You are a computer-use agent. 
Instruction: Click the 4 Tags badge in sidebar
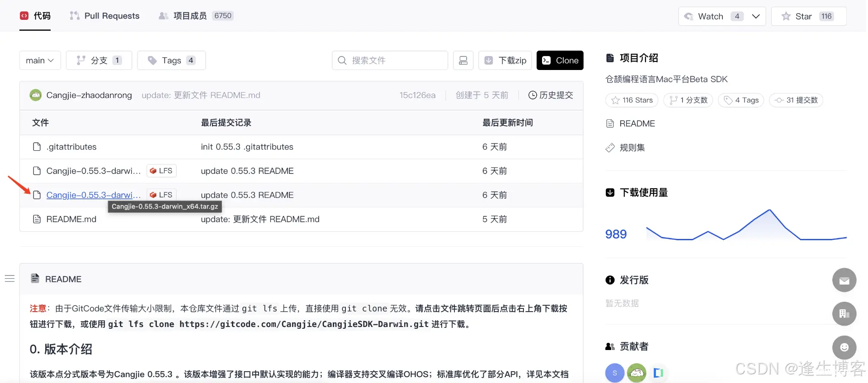[x=741, y=100]
